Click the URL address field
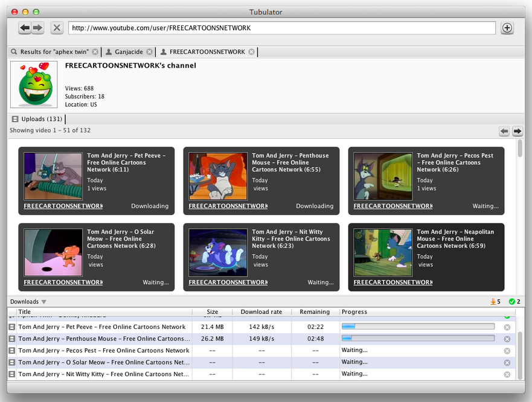 (281, 28)
